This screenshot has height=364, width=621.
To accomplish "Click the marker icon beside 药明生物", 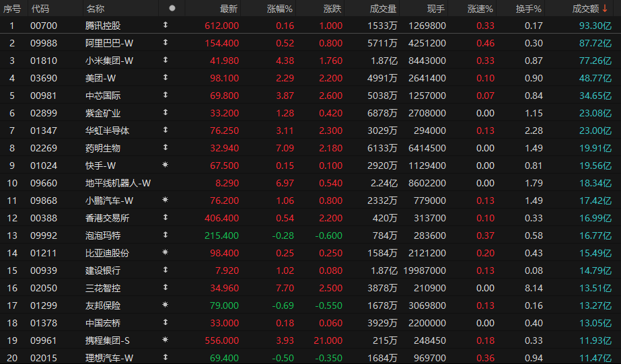I will tap(166, 147).
